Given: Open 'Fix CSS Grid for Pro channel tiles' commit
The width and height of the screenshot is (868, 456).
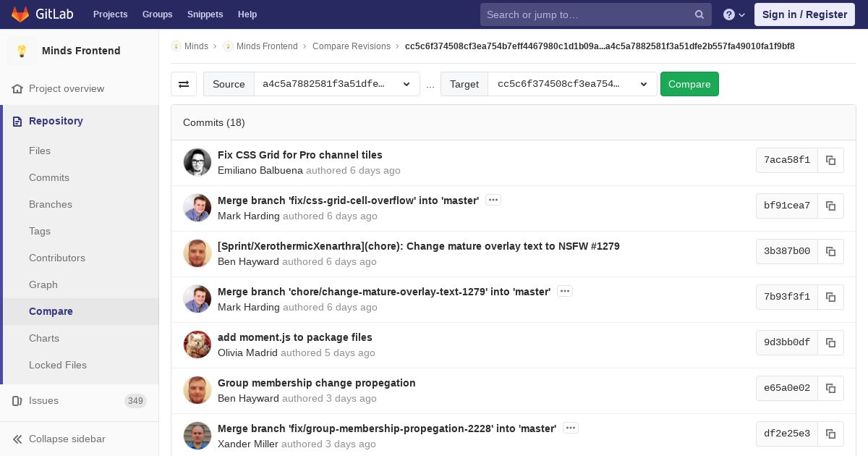Looking at the screenshot, I should point(300,155).
